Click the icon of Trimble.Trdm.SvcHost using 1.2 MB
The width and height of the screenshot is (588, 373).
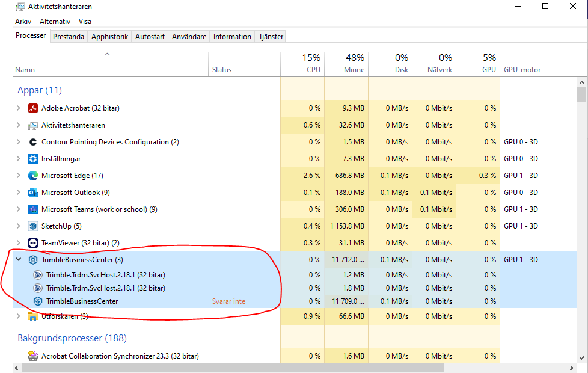click(38, 275)
